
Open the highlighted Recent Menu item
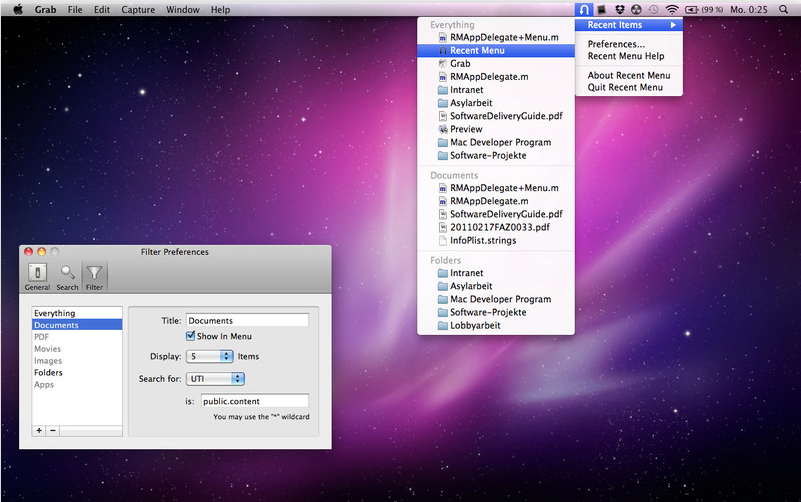496,50
